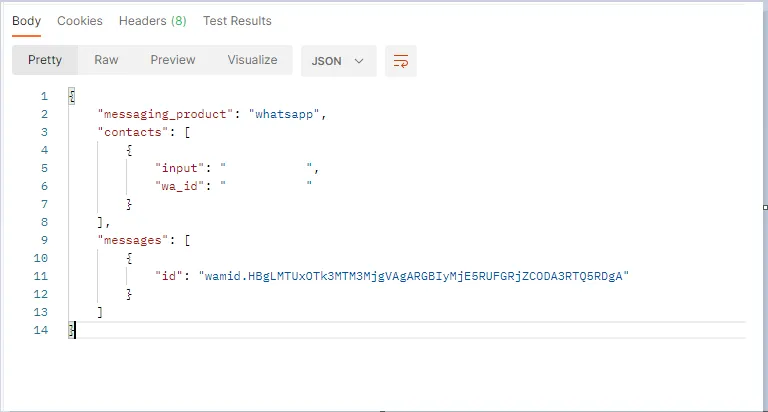Click the closing brace on line 14
Screen dimensions: 768x412
click(x=71, y=330)
